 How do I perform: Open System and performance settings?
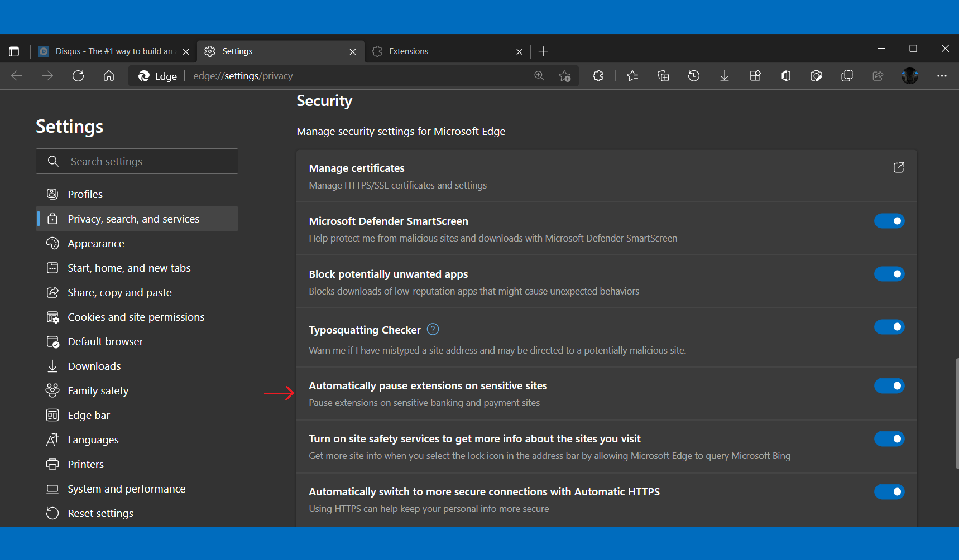tap(137, 489)
